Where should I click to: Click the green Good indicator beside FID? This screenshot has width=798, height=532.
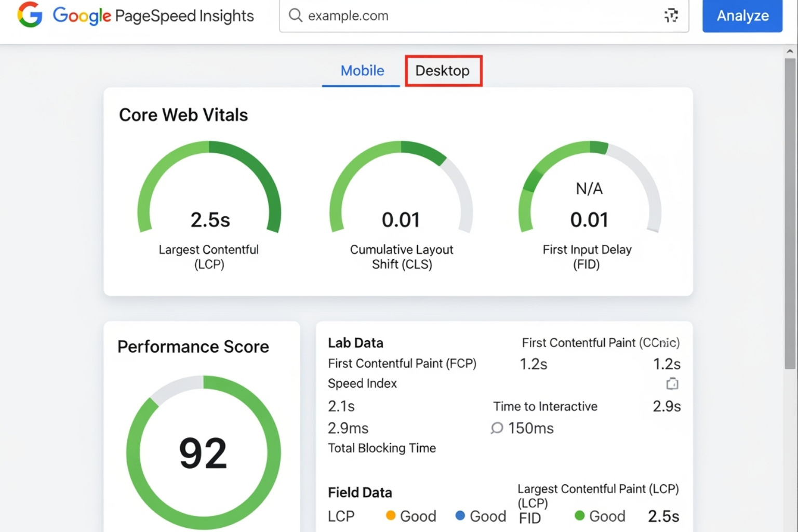tap(580, 515)
